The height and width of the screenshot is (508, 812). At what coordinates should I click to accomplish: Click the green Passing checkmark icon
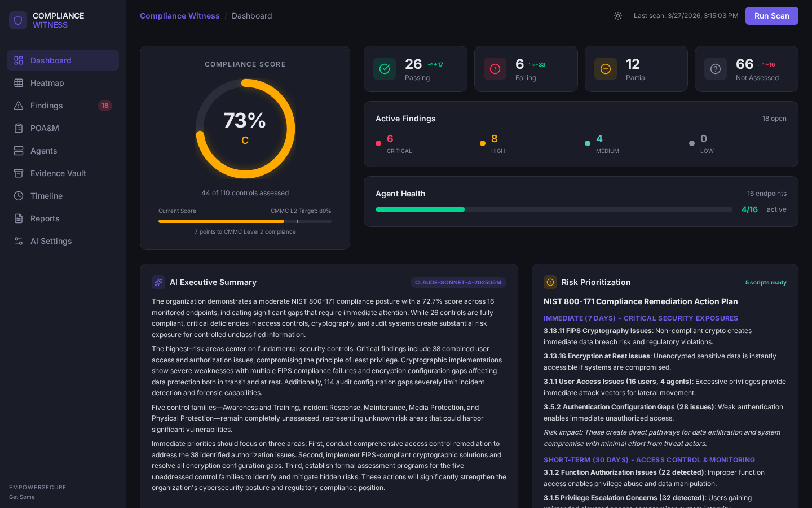(x=385, y=69)
